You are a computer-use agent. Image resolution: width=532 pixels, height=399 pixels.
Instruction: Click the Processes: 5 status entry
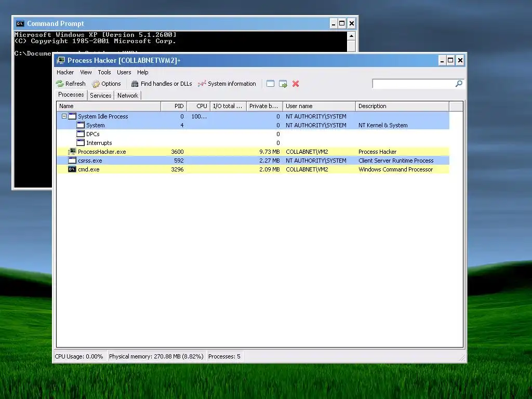click(x=224, y=356)
